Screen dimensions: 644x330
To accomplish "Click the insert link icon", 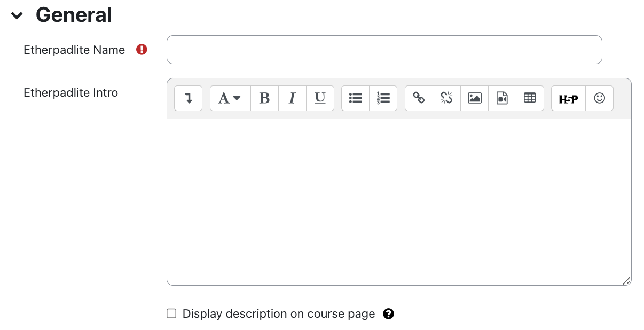I will (x=419, y=98).
